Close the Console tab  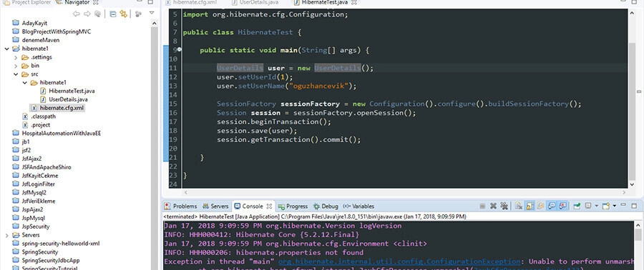coord(269,206)
